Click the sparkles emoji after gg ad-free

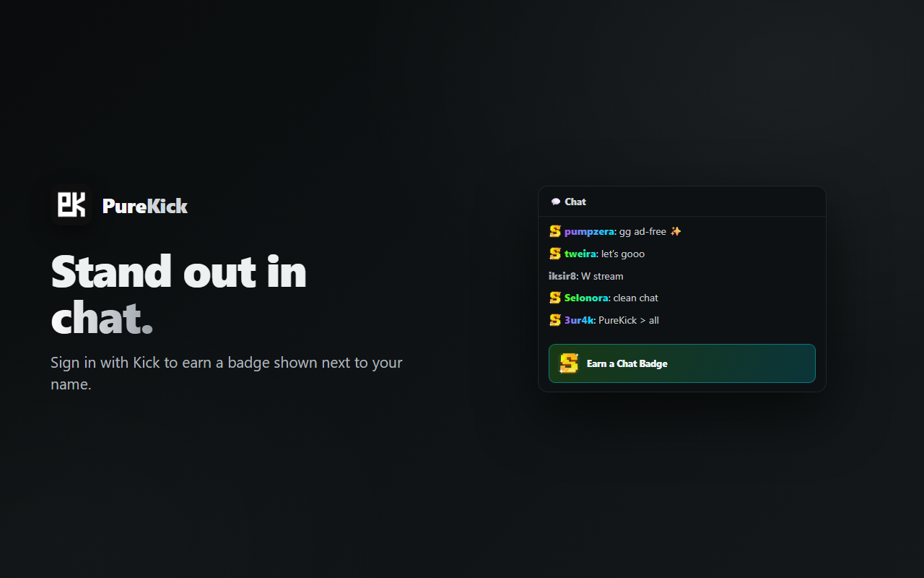pos(676,231)
